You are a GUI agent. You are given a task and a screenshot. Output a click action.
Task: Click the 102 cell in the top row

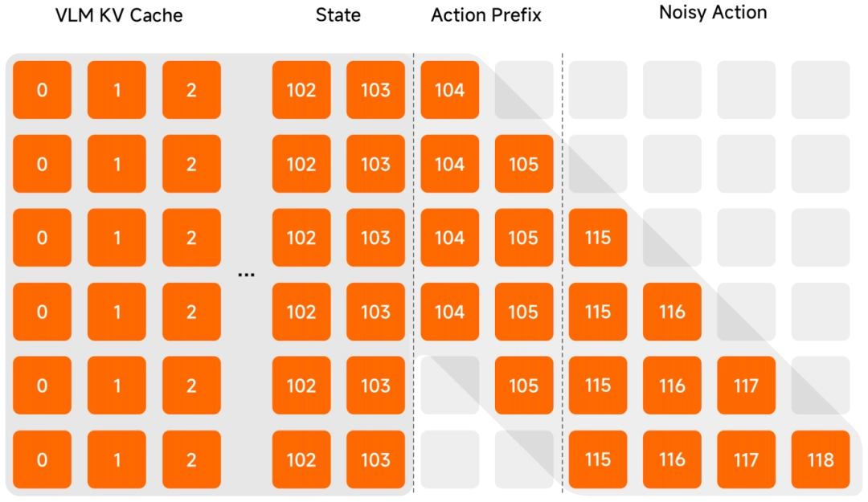[301, 90]
